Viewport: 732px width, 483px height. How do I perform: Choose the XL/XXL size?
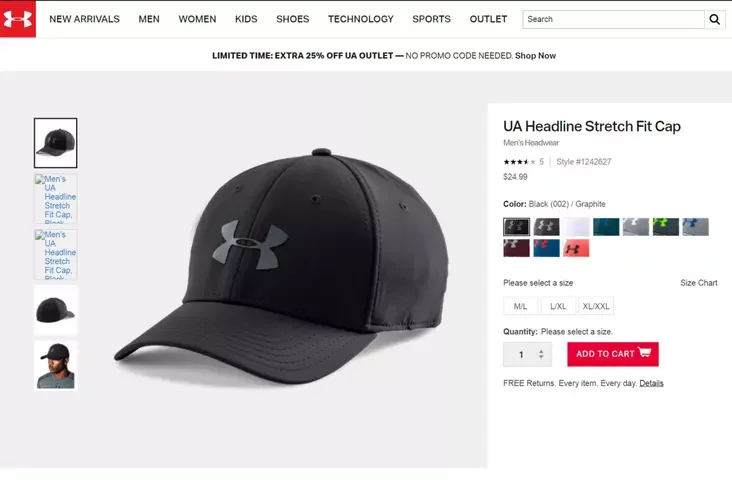[x=596, y=306]
